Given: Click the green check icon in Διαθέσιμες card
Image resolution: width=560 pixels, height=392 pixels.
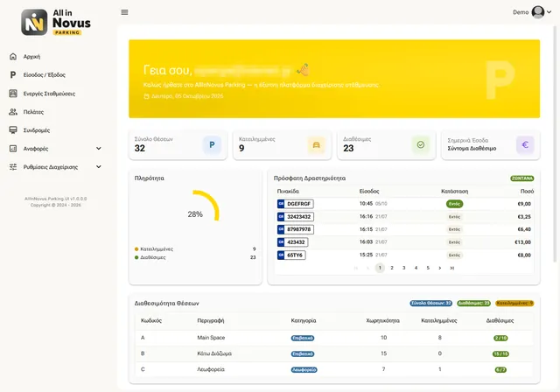Looking at the screenshot, I should [421, 144].
